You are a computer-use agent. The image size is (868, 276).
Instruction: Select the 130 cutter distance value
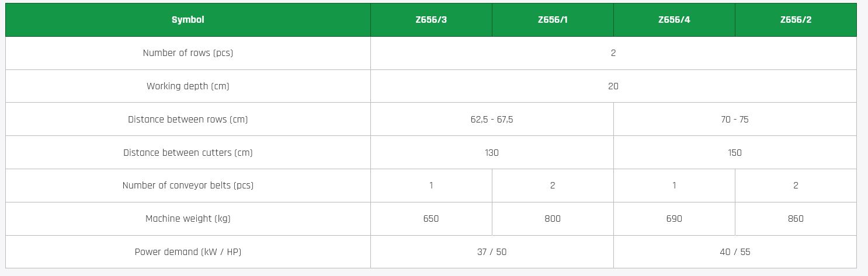[x=492, y=153]
